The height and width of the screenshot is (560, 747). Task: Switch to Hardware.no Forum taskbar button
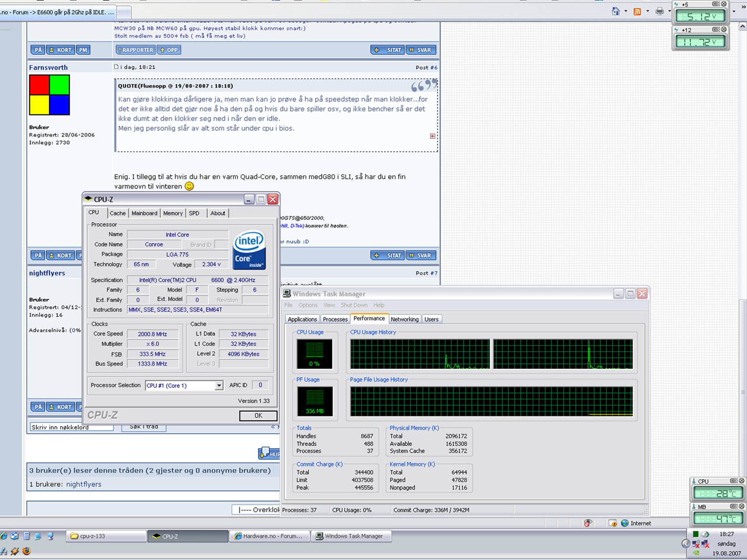[x=270, y=536]
